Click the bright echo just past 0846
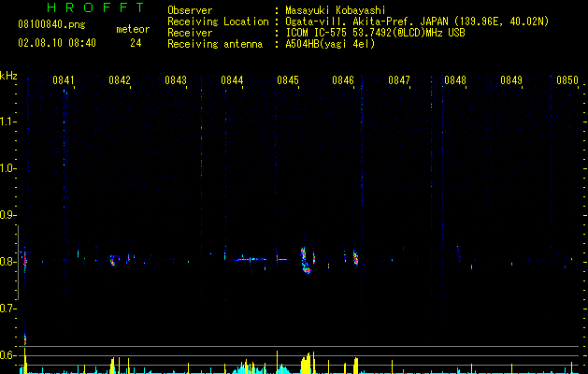 pyautogui.click(x=355, y=258)
